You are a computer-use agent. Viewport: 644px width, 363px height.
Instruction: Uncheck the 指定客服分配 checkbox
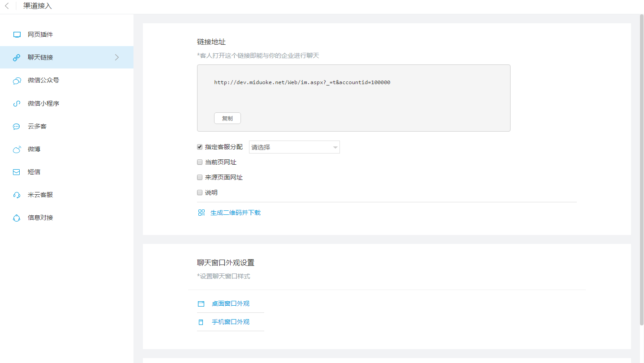pyautogui.click(x=200, y=147)
